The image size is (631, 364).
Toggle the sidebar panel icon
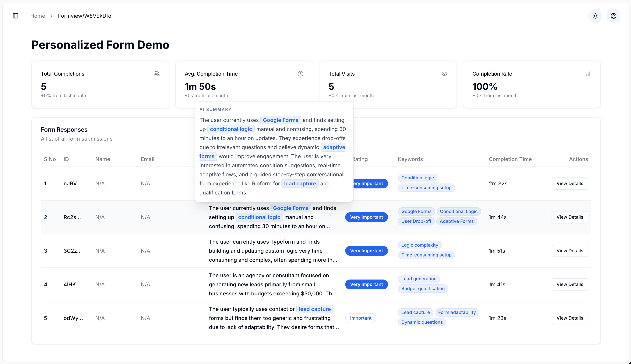[x=16, y=16]
